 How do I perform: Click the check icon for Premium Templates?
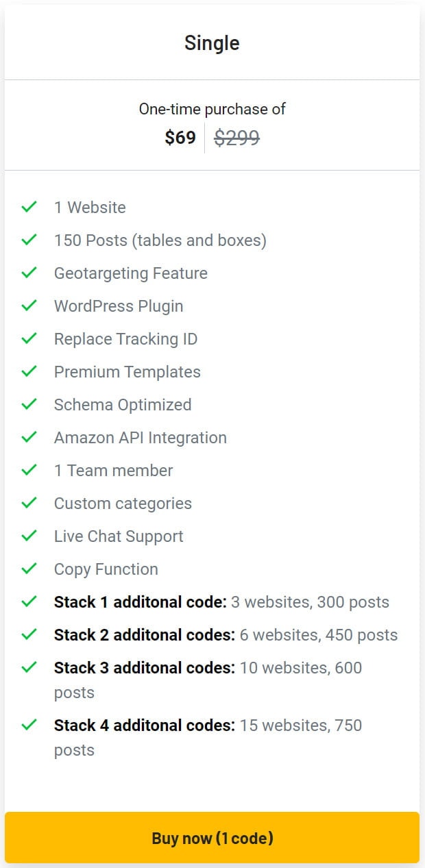point(29,371)
